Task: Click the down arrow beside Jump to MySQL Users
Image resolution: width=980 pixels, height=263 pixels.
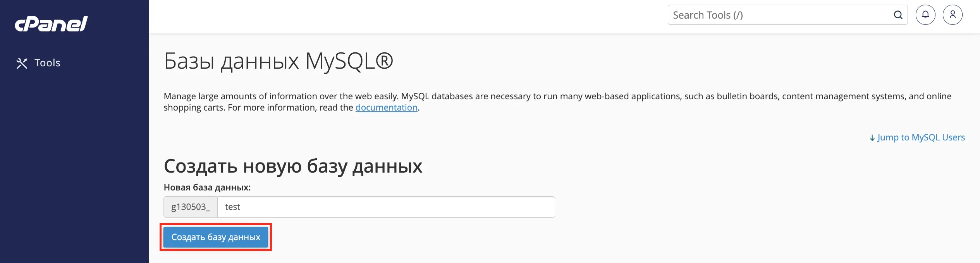Action: (x=872, y=138)
